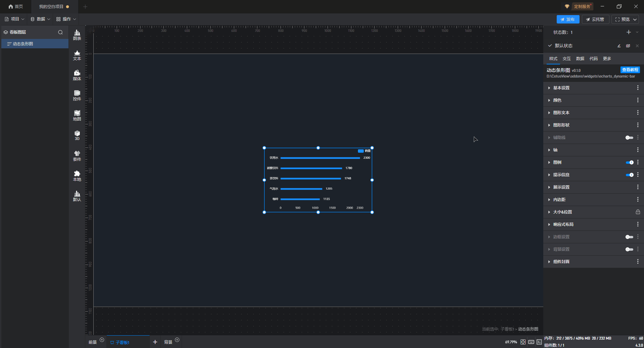Open the states dropdown chevron beside plus
The height and width of the screenshot is (348, 644).
[x=637, y=32]
